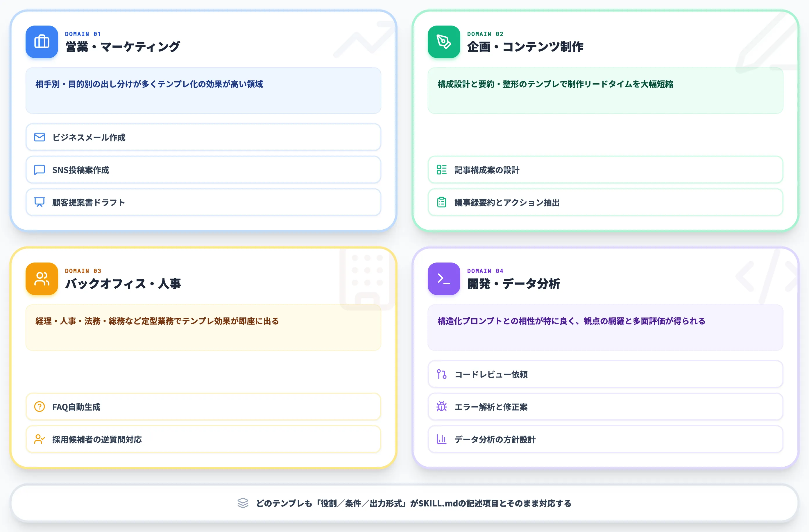Click the mail icon beside ビジネスメール作成
This screenshot has height=532, width=809.
pyautogui.click(x=40, y=137)
